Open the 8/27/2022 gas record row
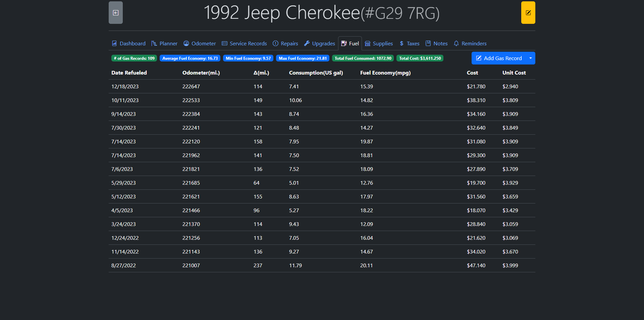 [x=322, y=266]
